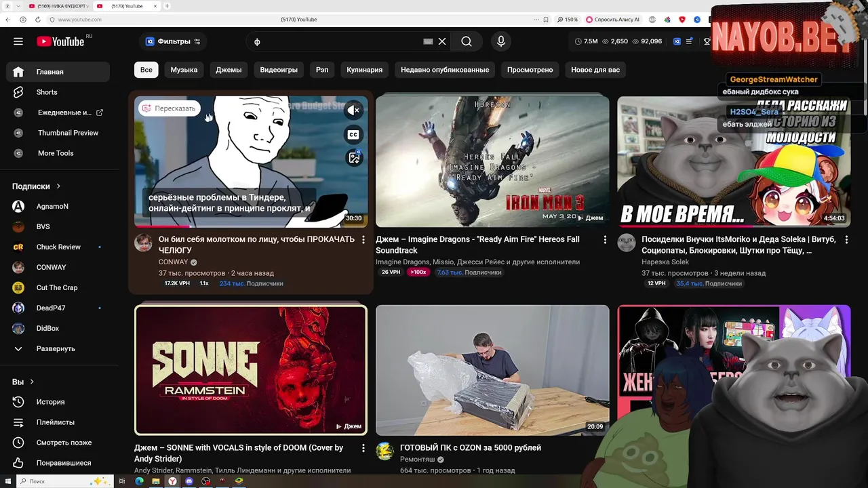The height and width of the screenshot is (488, 868).
Task: Open Смотреть позже list
Action: click(x=58, y=443)
